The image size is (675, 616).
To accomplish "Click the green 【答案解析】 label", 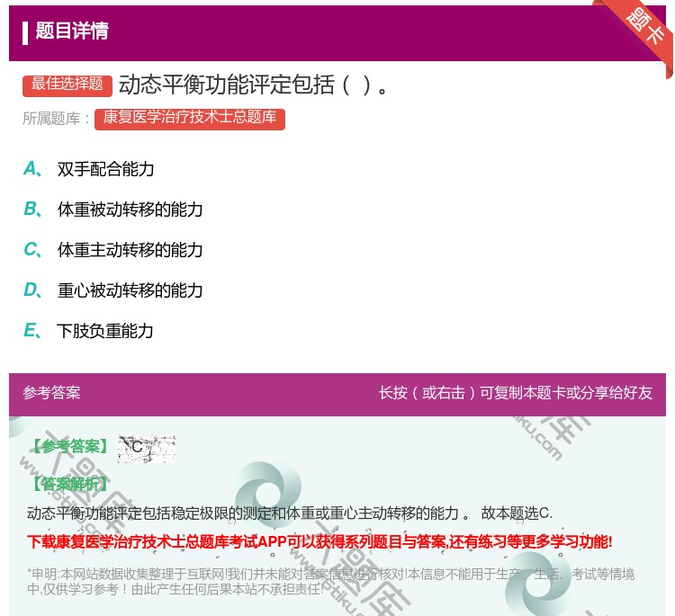I will [70, 485].
